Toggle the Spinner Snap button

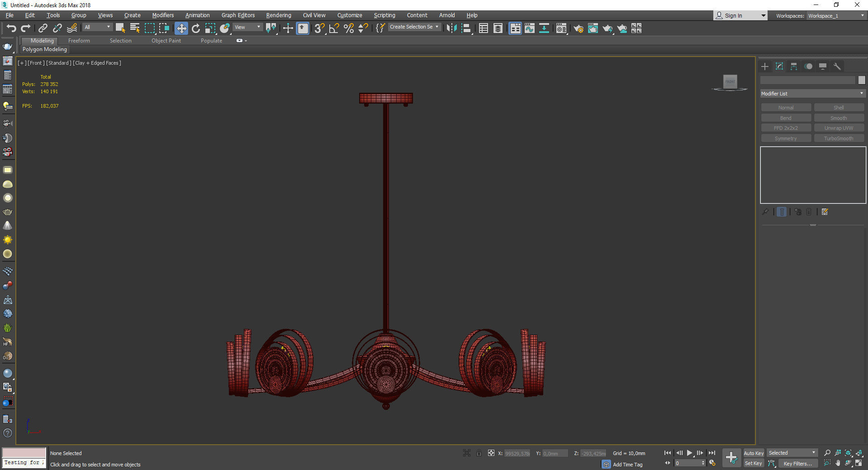(363, 28)
